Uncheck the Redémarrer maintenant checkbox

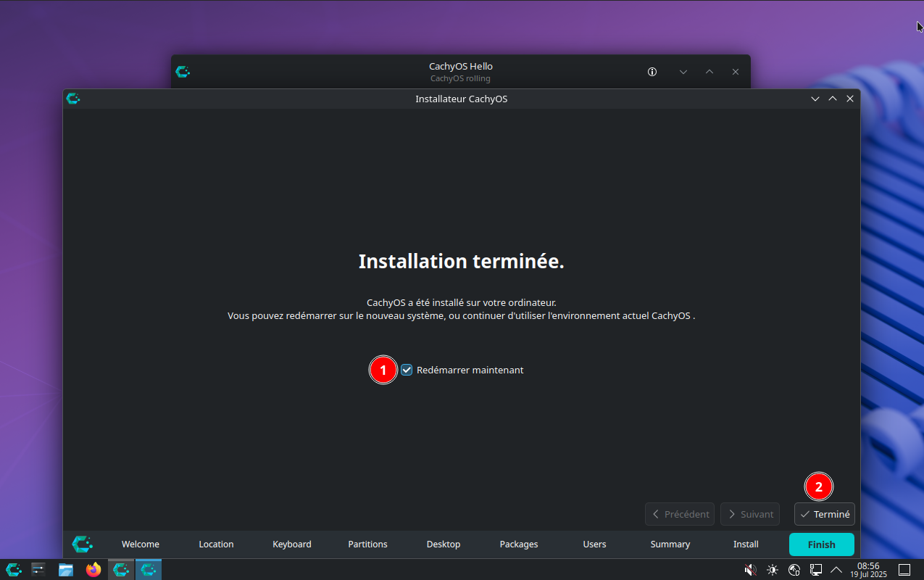click(x=407, y=370)
